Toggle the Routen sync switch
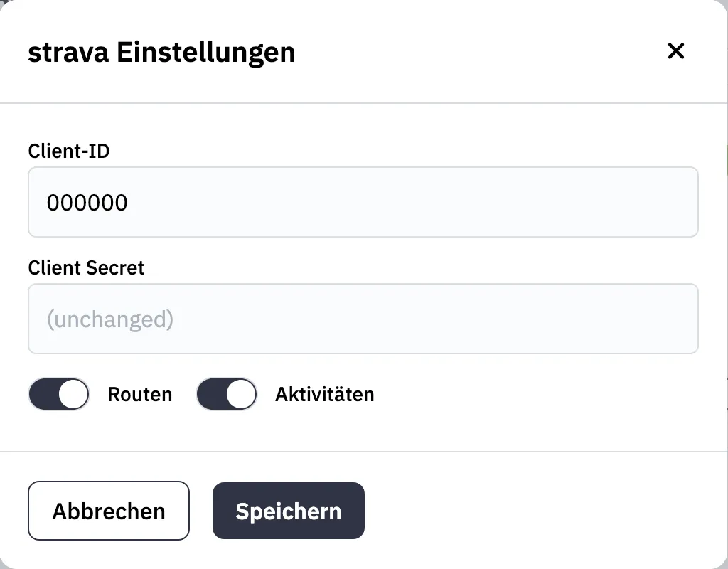The width and height of the screenshot is (728, 569). tap(58, 393)
